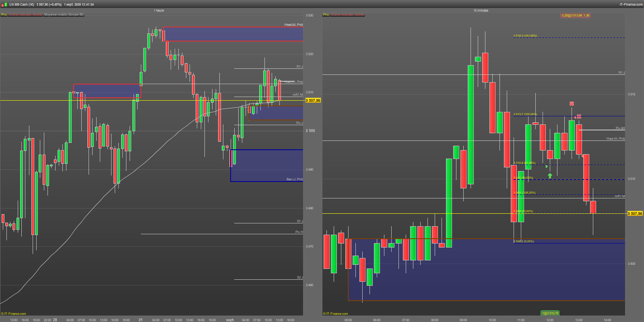Click the mR1 M label on the 15-minute chart
The height and width of the screenshot is (322, 644).
pos(619,196)
